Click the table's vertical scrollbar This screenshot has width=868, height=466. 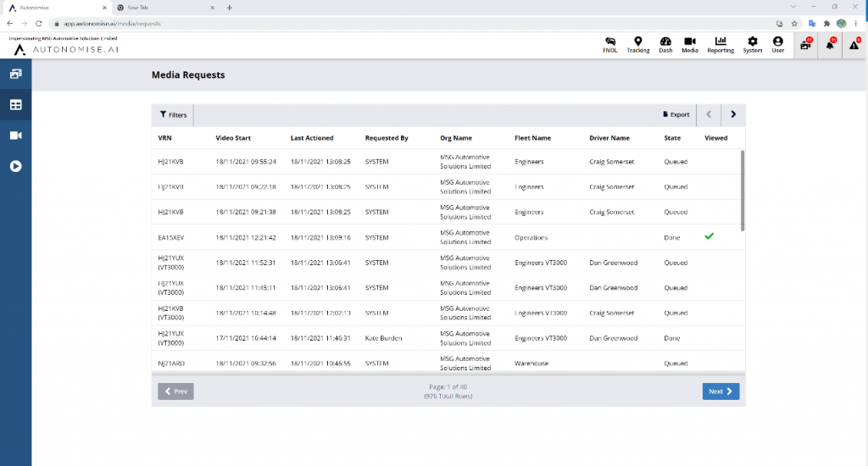pyautogui.click(x=743, y=191)
